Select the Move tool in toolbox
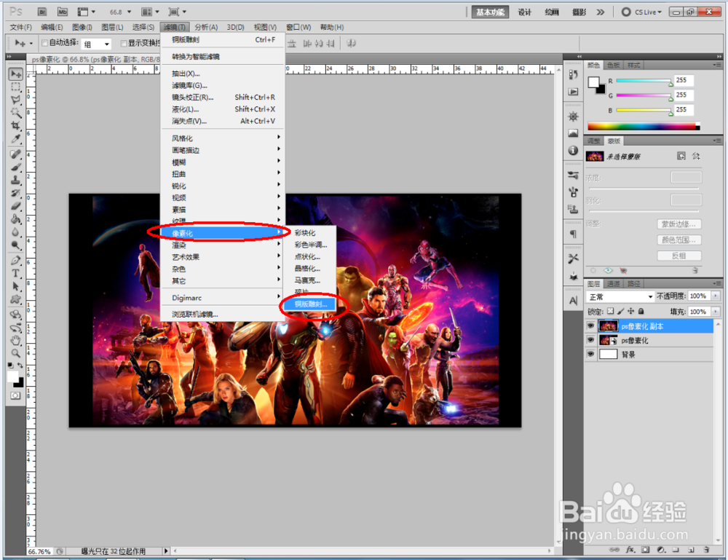 click(16, 74)
